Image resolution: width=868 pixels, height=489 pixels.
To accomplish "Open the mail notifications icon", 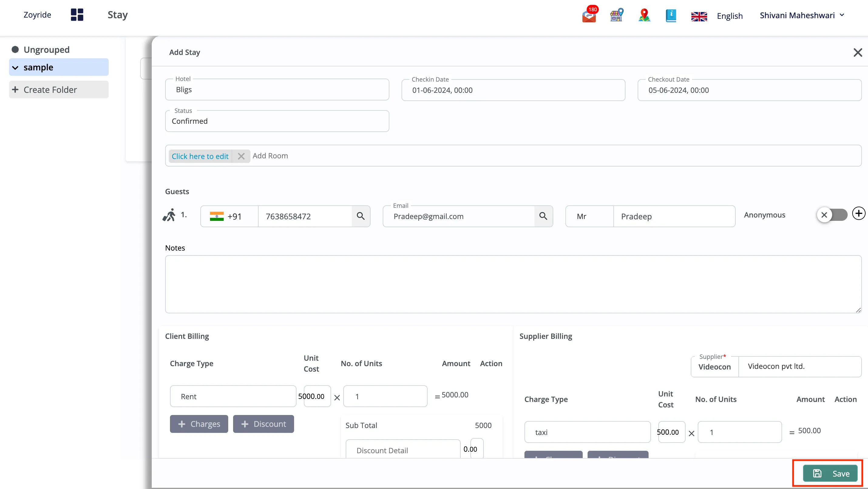I will [x=589, y=15].
